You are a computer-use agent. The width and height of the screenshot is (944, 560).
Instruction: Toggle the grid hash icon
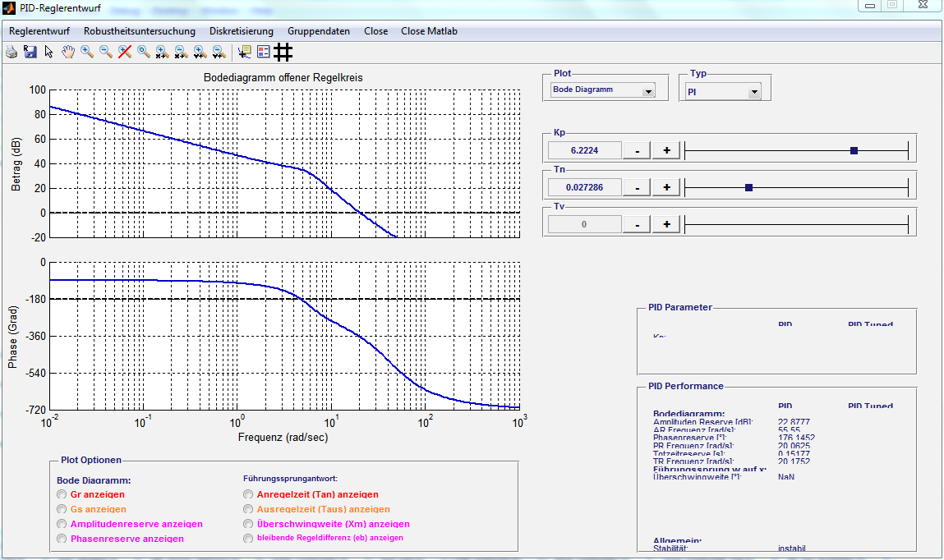283,53
